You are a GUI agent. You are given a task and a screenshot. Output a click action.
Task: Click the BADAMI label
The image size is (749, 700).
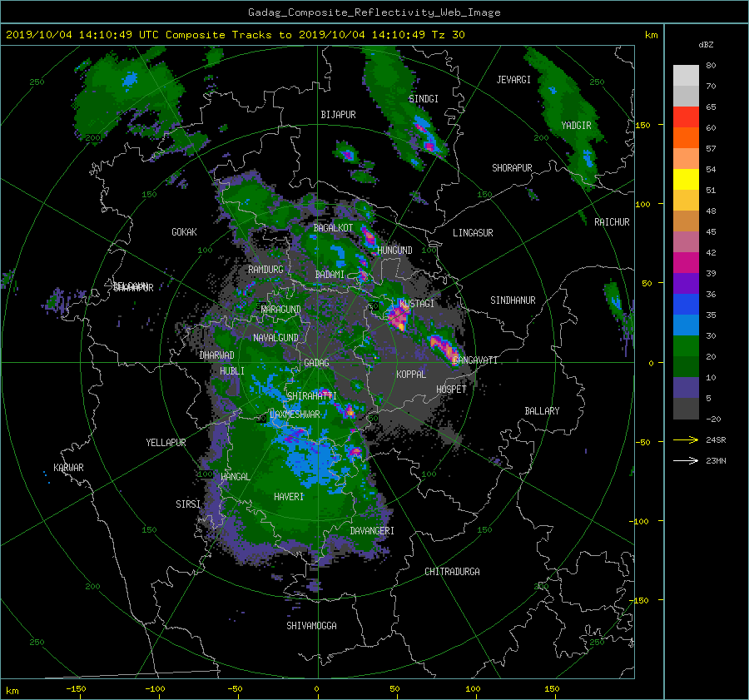[x=330, y=275]
